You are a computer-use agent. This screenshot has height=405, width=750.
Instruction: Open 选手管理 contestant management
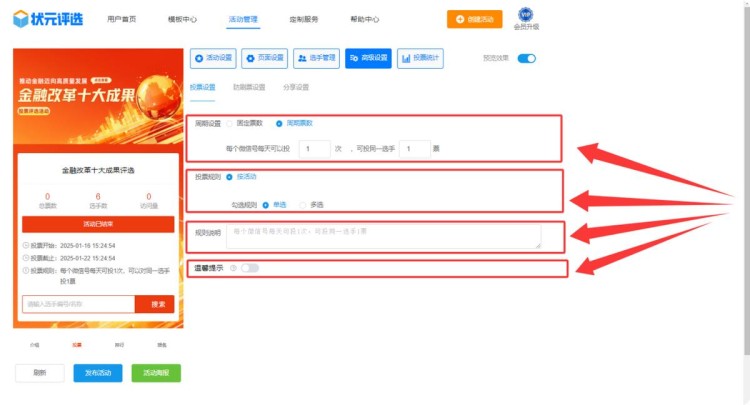coord(315,59)
